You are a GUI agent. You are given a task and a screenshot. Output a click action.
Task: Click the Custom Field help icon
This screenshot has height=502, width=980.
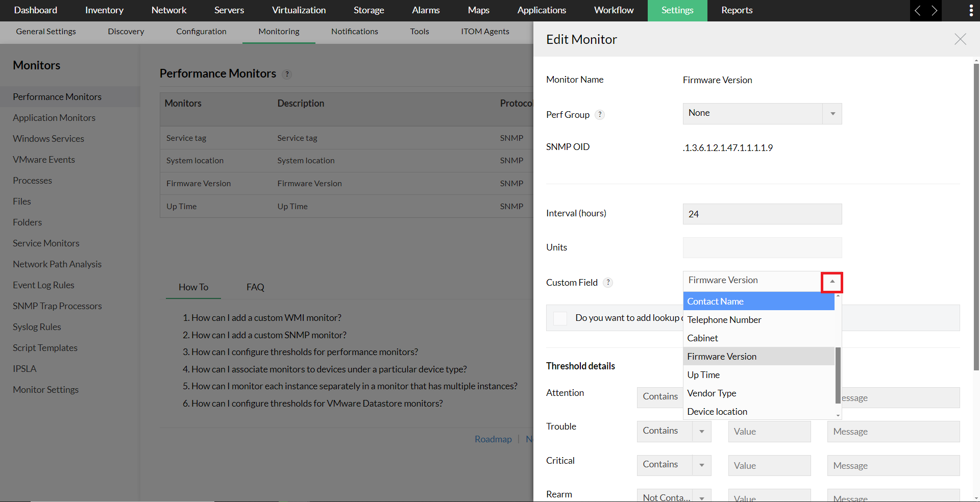(608, 282)
